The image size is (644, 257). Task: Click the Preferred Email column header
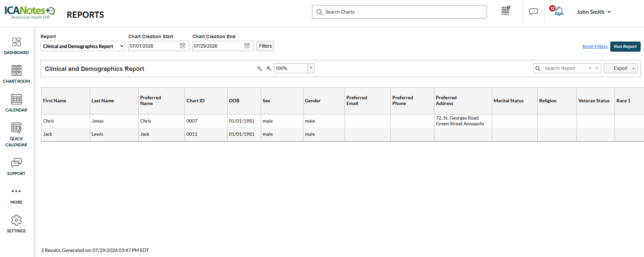click(x=368, y=101)
